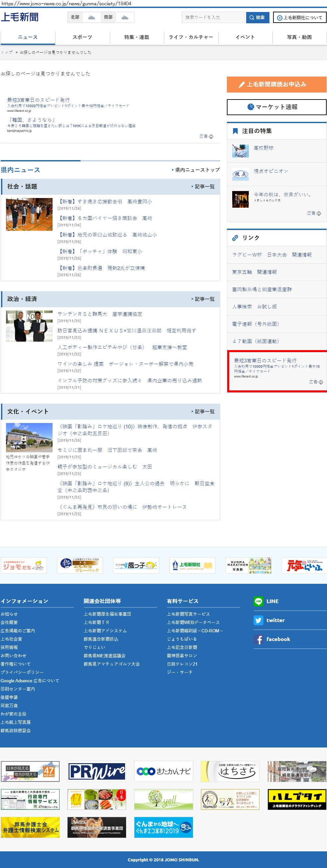
Task: Type in the 検索ワードを入力 search field
Action: (213, 17)
